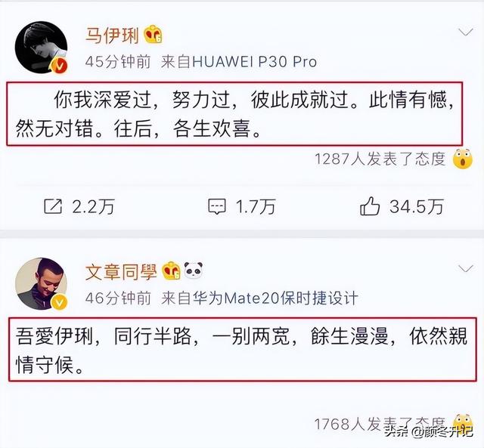Open comments icon showing 1.7万
Screen dimensions: 484x448
(217, 206)
